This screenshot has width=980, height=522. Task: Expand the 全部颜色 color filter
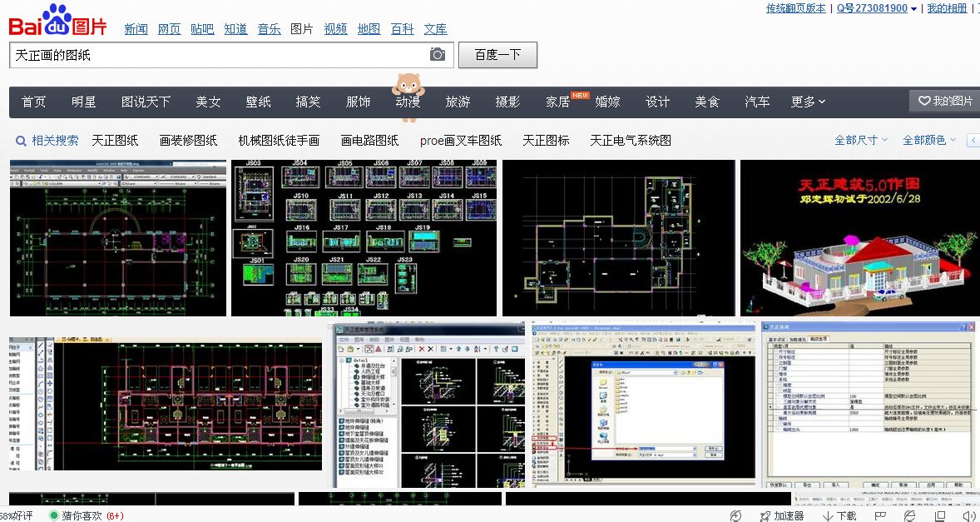click(x=928, y=140)
